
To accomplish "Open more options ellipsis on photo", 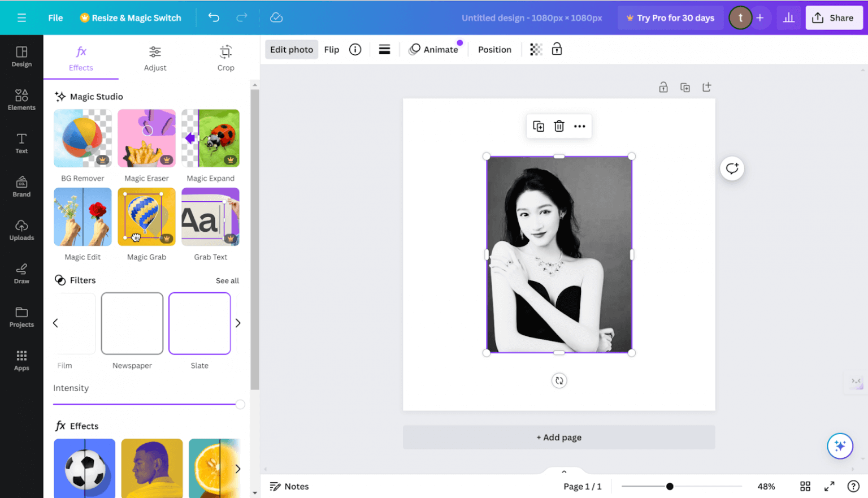I will coord(579,126).
